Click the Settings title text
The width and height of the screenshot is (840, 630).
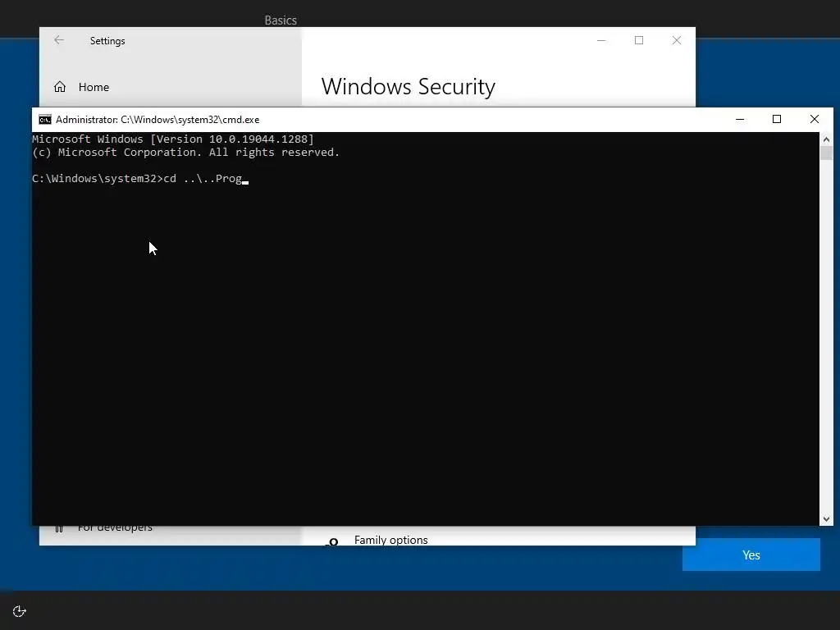107,41
